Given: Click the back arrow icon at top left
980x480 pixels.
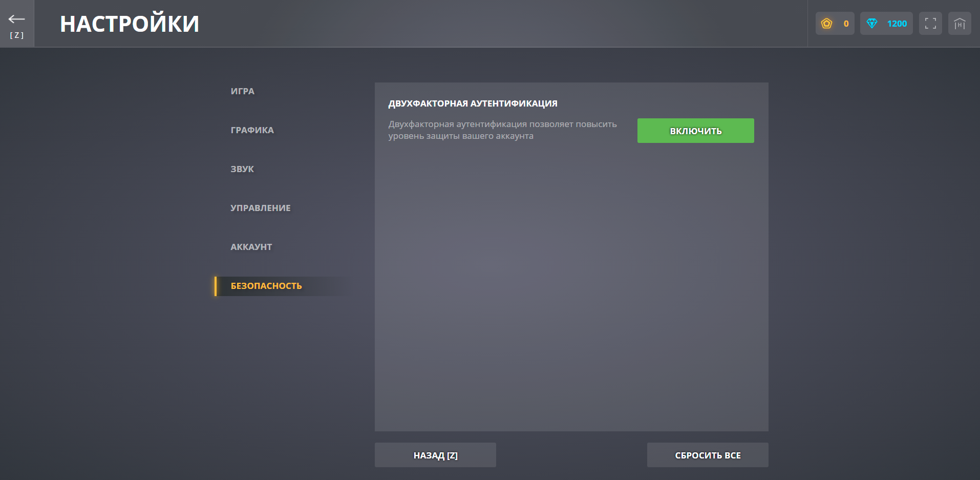Looking at the screenshot, I should [x=17, y=19].
